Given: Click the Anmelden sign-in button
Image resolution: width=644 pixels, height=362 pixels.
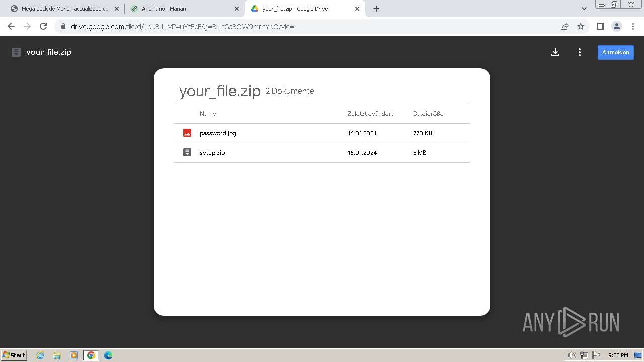Looking at the screenshot, I should click(x=616, y=52).
